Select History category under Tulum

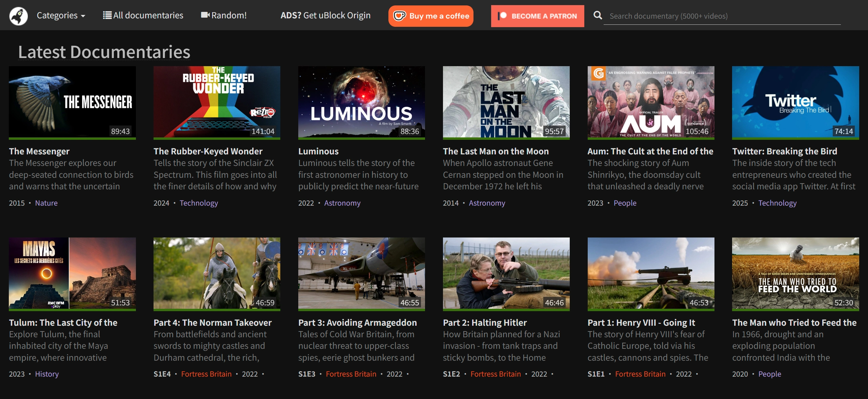(x=47, y=374)
